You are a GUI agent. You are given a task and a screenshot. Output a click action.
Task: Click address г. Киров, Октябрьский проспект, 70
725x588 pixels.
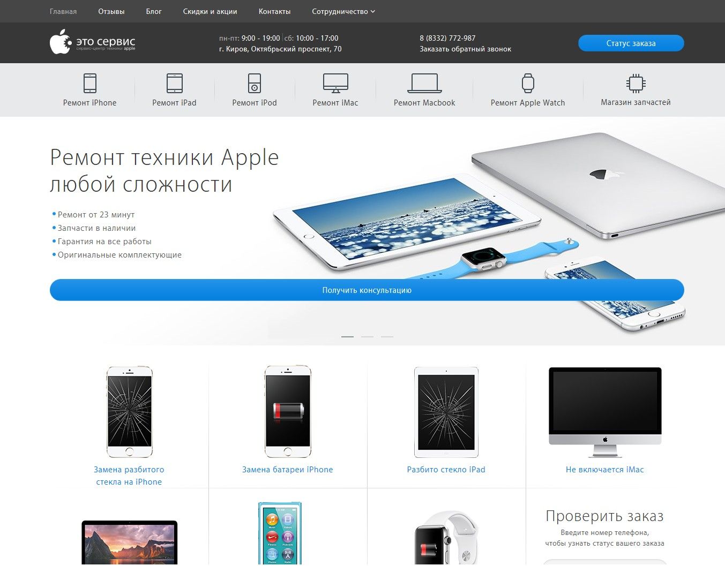[280, 49]
